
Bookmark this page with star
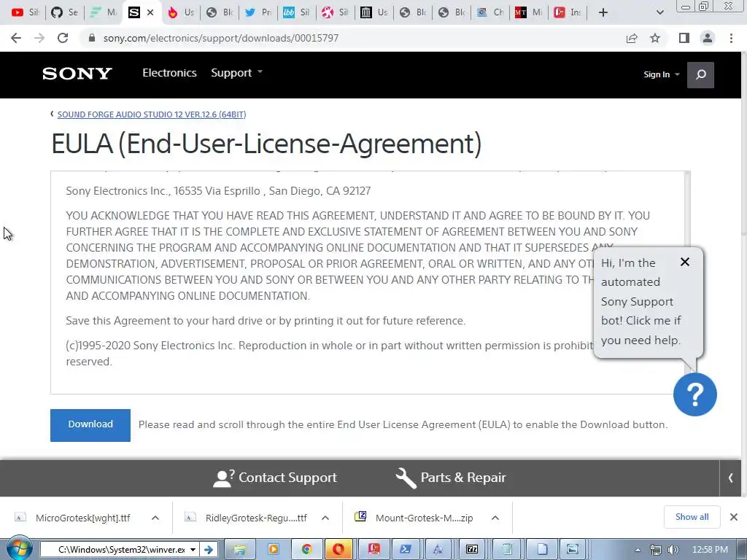pos(655,38)
